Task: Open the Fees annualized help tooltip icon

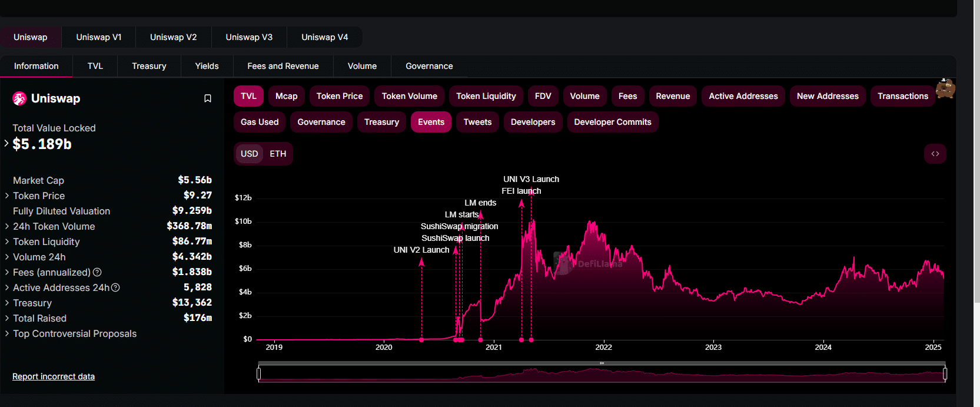Action: coord(98,272)
